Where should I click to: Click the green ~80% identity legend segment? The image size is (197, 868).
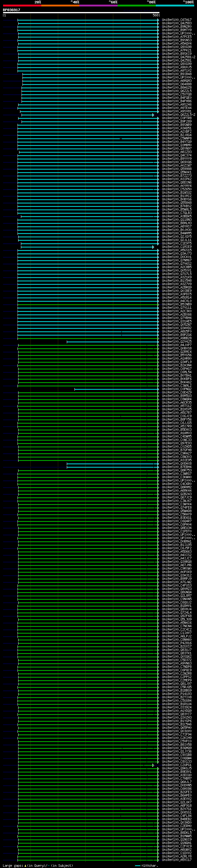point(137,6)
